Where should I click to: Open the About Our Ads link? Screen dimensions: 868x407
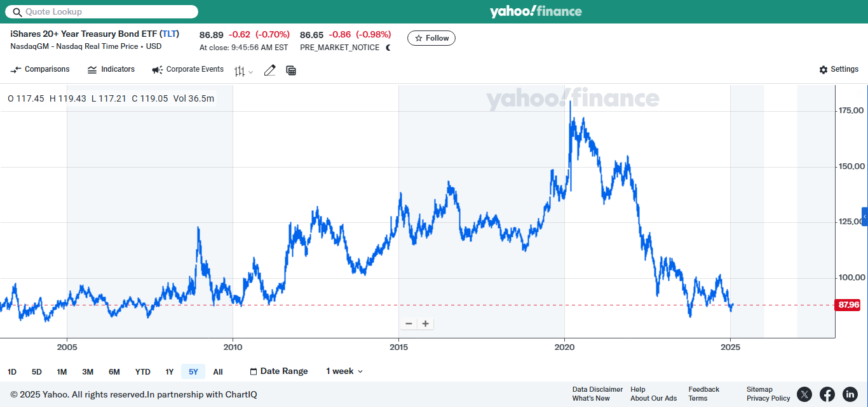coord(654,399)
